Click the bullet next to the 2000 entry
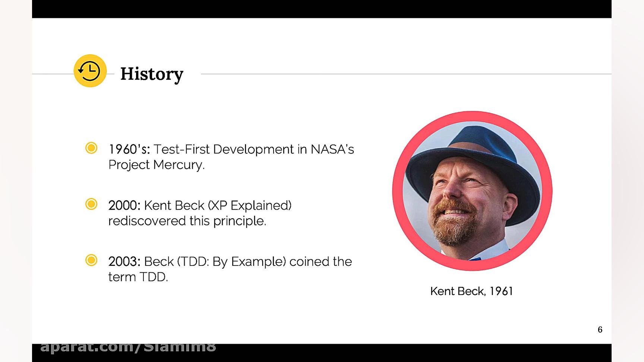Image resolution: width=644 pixels, height=362 pixels. (x=91, y=204)
